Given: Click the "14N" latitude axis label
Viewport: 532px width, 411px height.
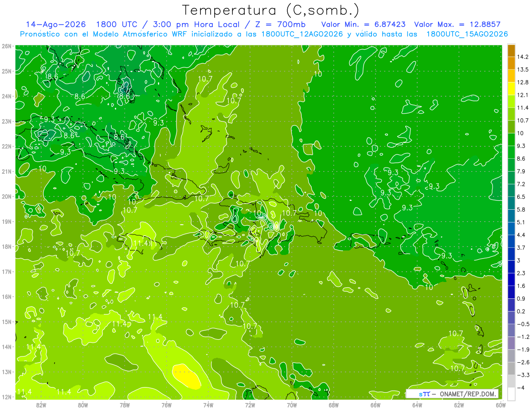Looking at the screenshot, I should point(7,347).
